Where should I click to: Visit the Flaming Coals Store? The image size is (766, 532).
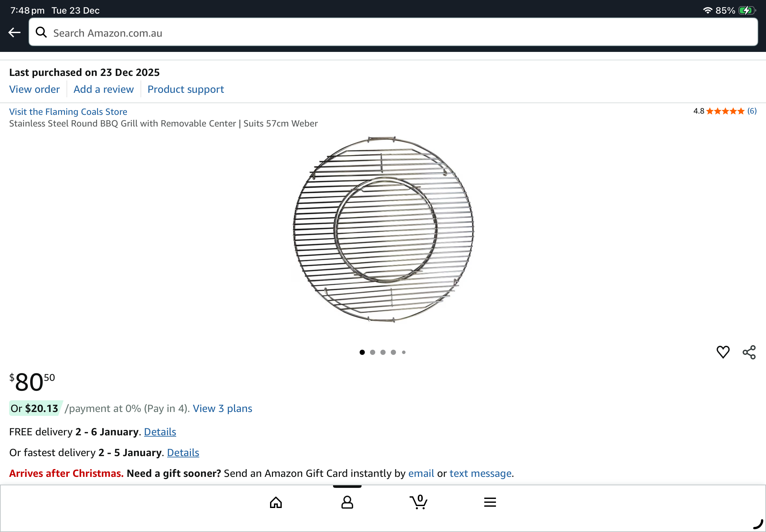pos(68,112)
